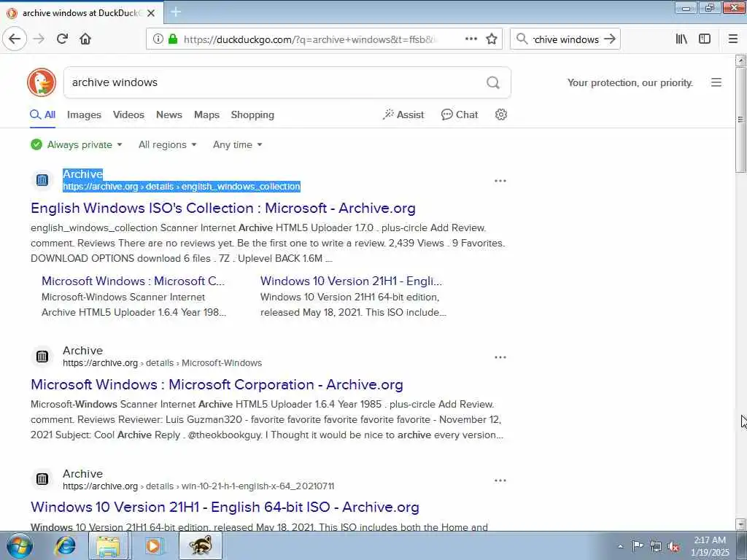Open running Firefox raccoon taskbar icon
This screenshot has width=747, height=560.
pos(201,545)
